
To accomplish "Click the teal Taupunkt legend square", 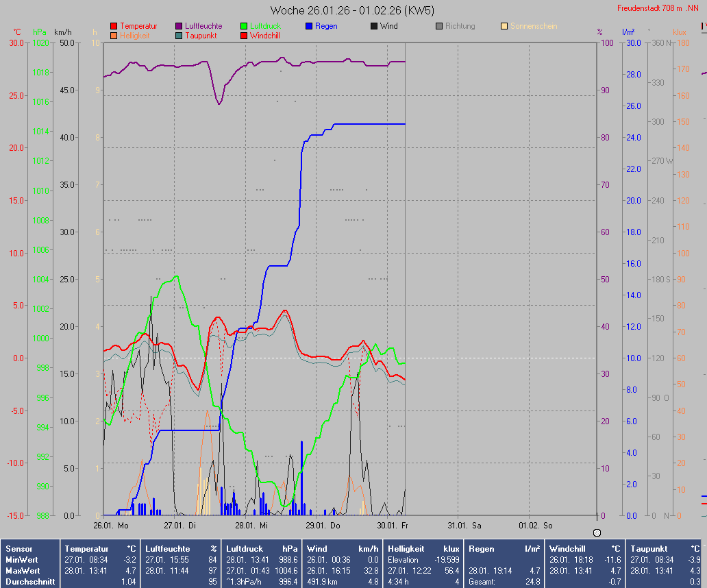I will 179,36.
